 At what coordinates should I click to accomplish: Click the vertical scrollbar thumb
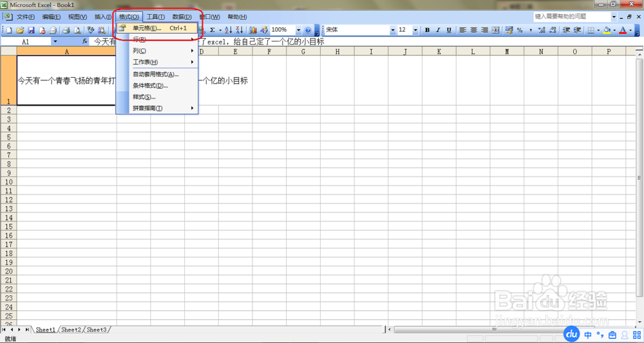pyautogui.click(x=639, y=178)
